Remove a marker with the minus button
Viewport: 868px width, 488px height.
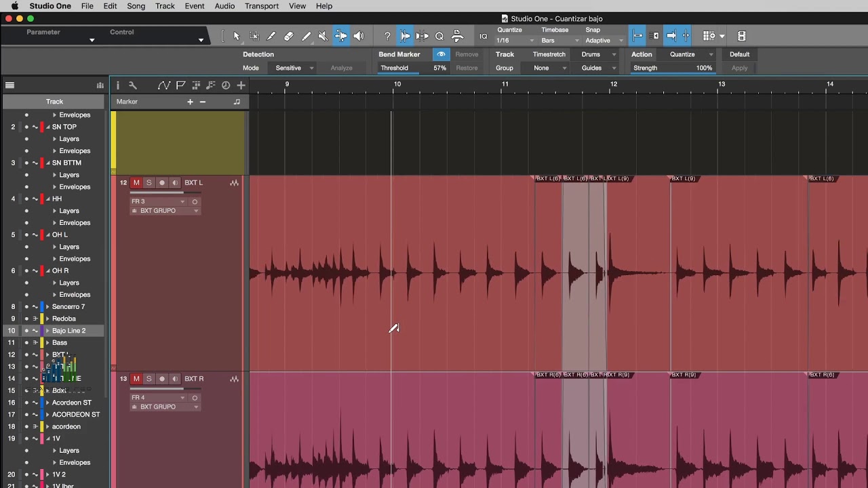[202, 102]
